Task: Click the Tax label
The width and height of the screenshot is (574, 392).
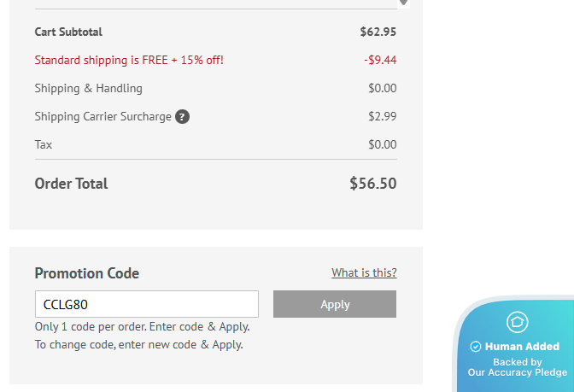Action: (x=44, y=145)
